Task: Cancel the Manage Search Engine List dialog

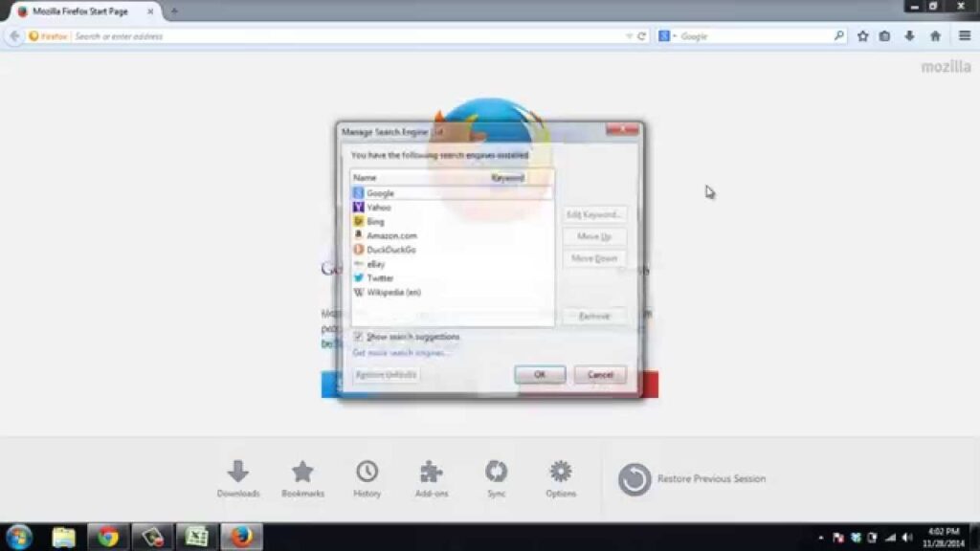Action: [x=600, y=375]
